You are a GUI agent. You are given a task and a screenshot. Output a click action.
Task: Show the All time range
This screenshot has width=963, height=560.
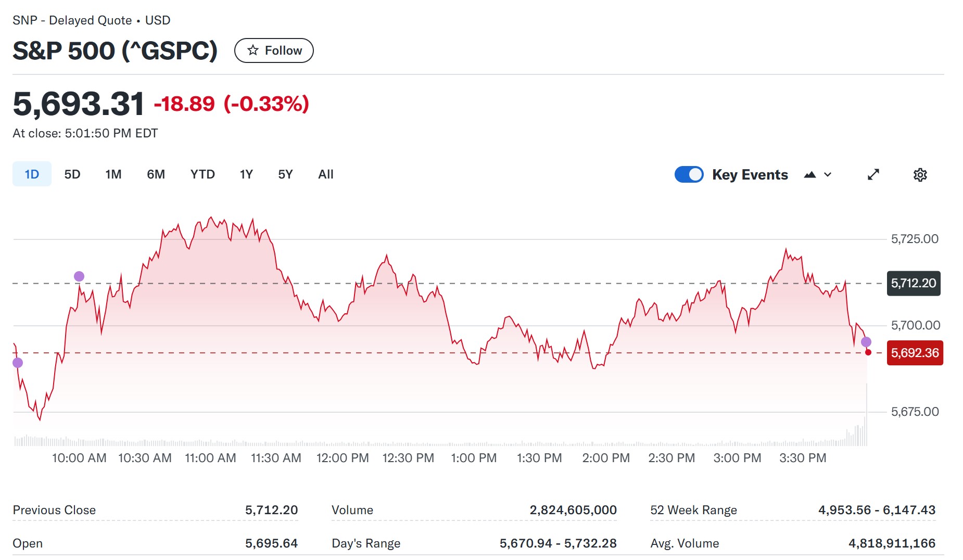click(x=326, y=174)
